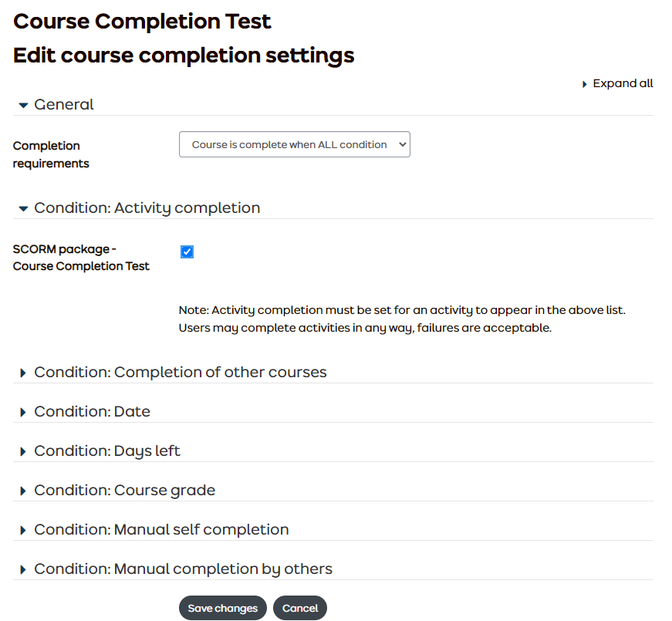Save changes to course completion settings

[x=222, y=608]
